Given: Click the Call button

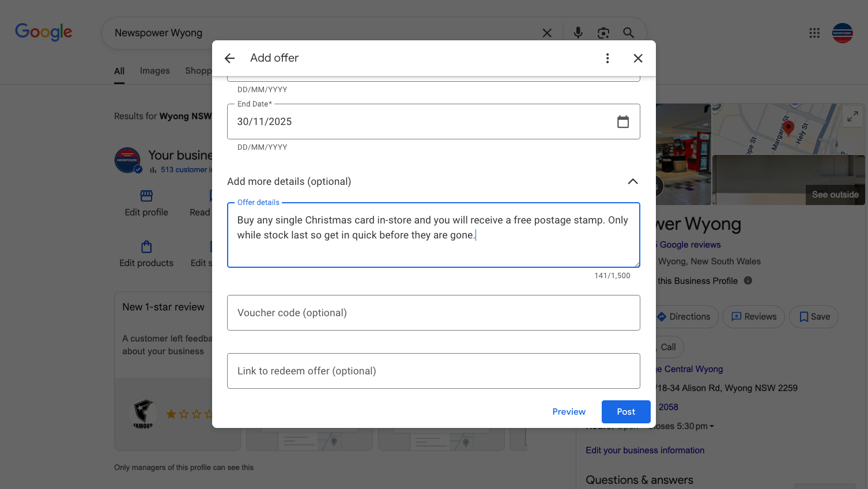Looking at the screenshot, I should tap(669, 347).
